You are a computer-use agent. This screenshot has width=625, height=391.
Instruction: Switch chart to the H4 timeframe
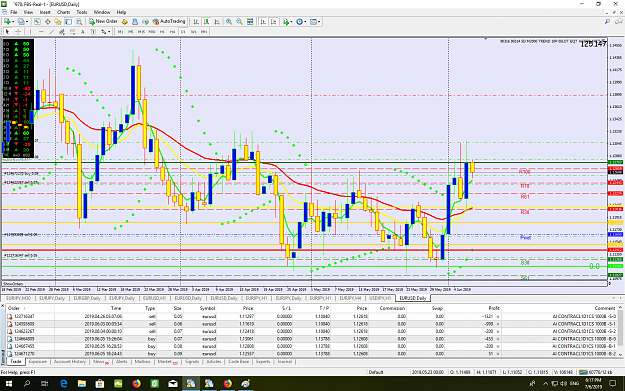point(172,31)
